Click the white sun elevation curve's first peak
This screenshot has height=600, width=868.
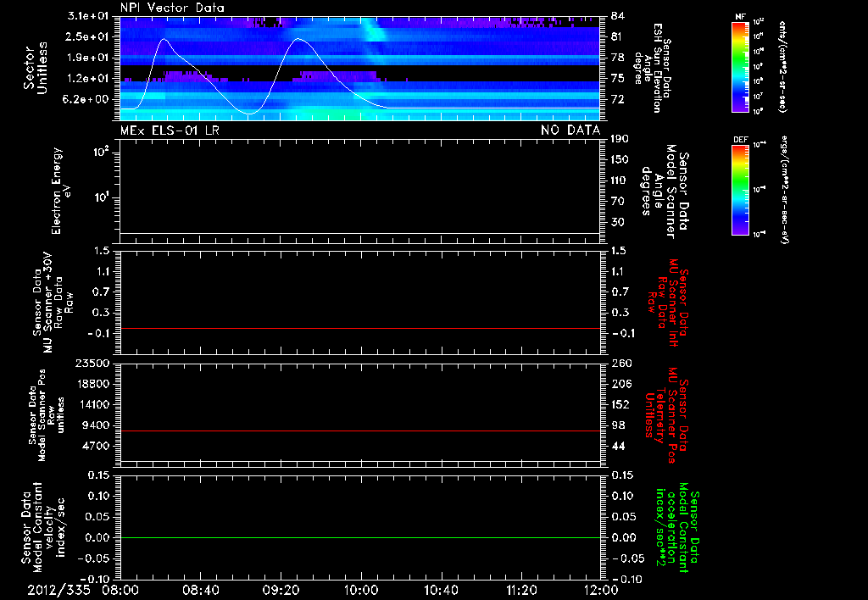164,39
